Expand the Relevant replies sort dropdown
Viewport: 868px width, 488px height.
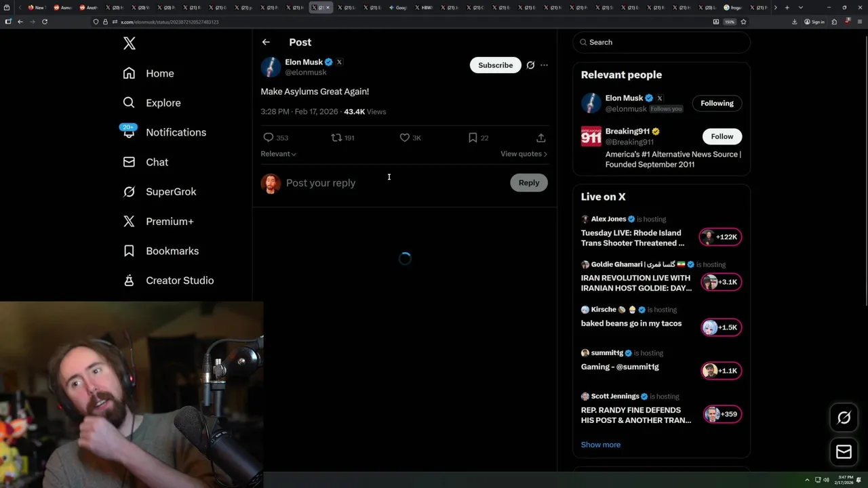(279, 154)
